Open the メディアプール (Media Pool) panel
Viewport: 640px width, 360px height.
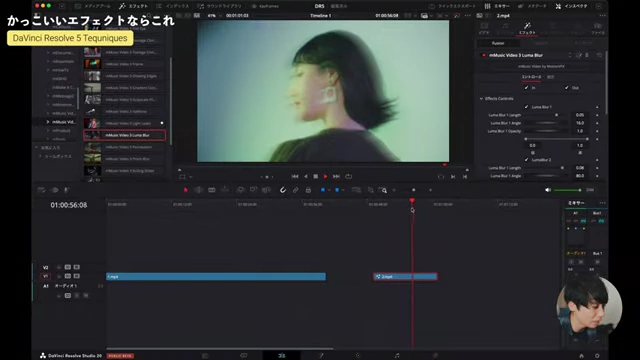click(93, 6)
